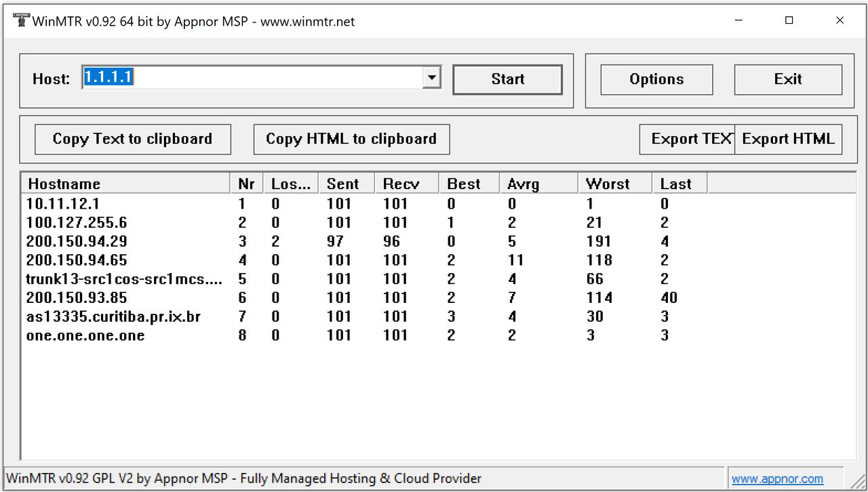Click Last value 40 for hop 6

pyautogui.click(x=669, y=298)
